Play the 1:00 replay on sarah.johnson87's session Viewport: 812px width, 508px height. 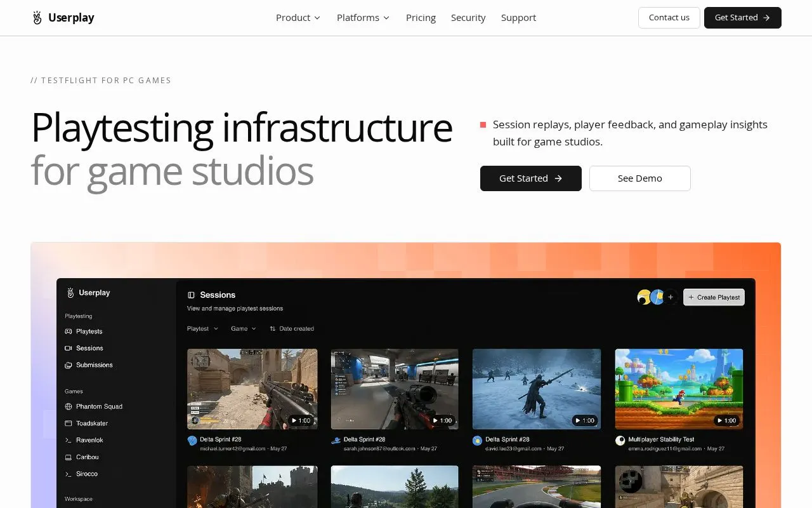442,420
